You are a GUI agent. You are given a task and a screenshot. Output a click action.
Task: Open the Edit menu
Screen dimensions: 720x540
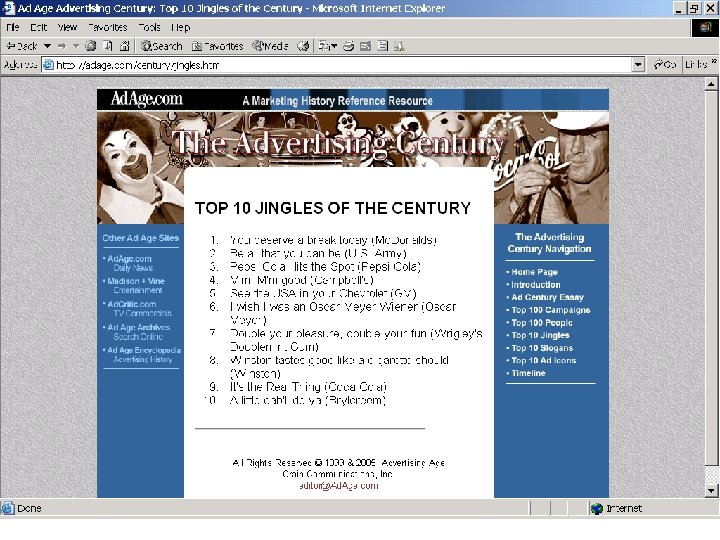click(x=39, y=28)
